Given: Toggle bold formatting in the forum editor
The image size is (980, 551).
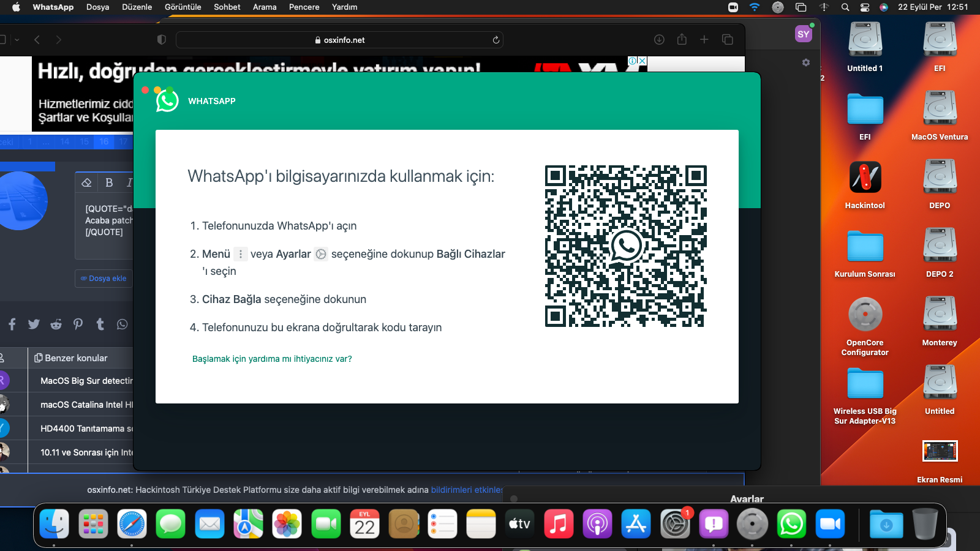Looking at the screenshot, I should pyautogui.click(x=109, y=182).
